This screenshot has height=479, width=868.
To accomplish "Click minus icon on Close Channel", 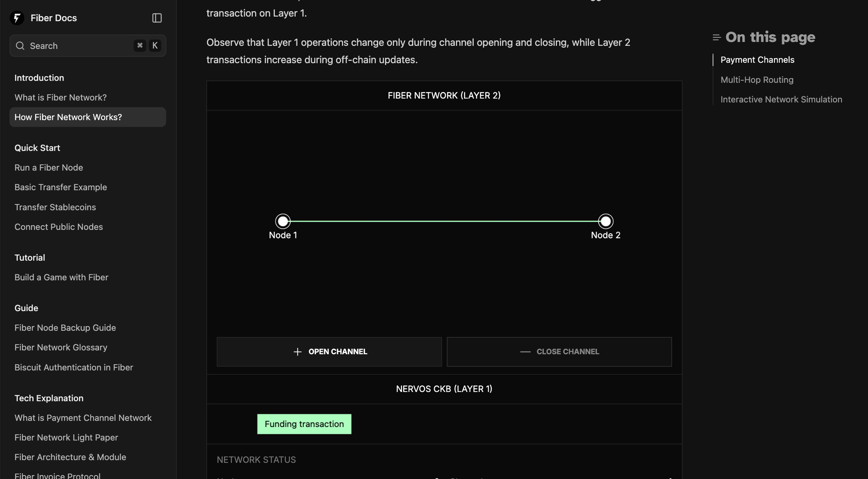I will [525, 352].
